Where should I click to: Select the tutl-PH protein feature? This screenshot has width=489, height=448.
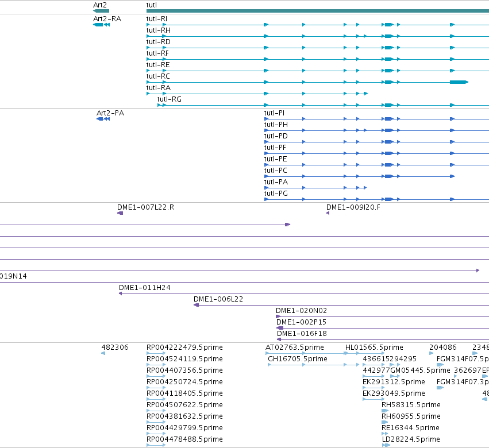(x=376, y=130)
